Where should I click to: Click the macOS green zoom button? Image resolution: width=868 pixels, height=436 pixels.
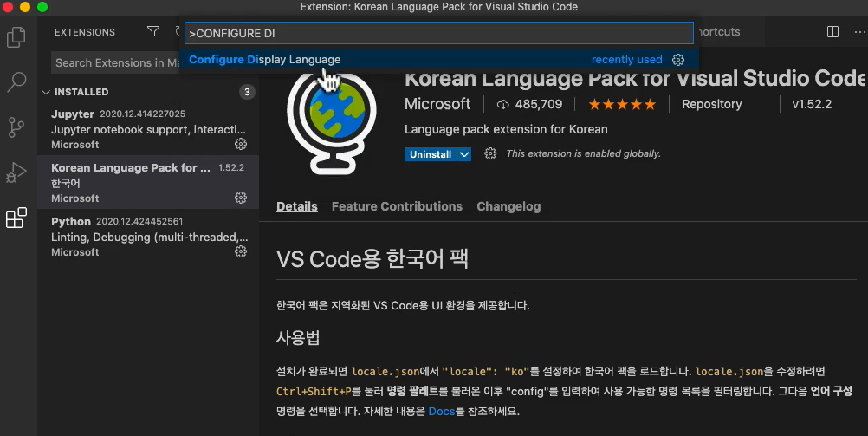[x=42, y=7]
